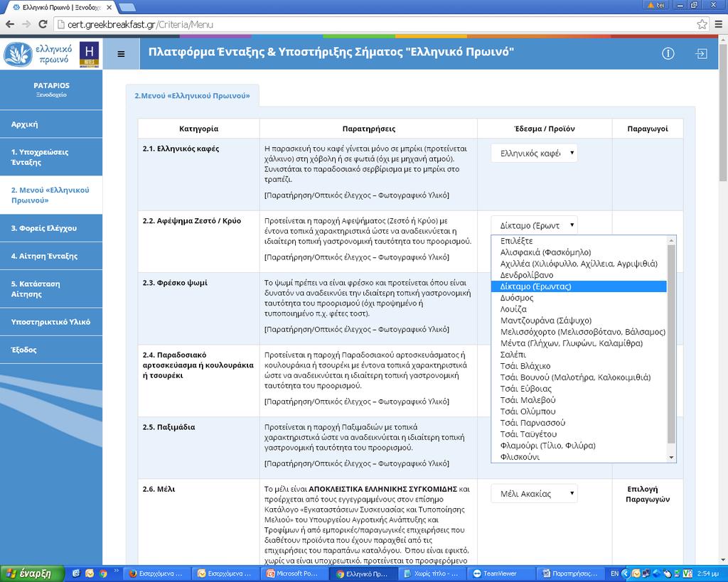The width and height of the screenshot is (728, 582).
Task: Go back to the previous browser page
Action: point(10,24)
